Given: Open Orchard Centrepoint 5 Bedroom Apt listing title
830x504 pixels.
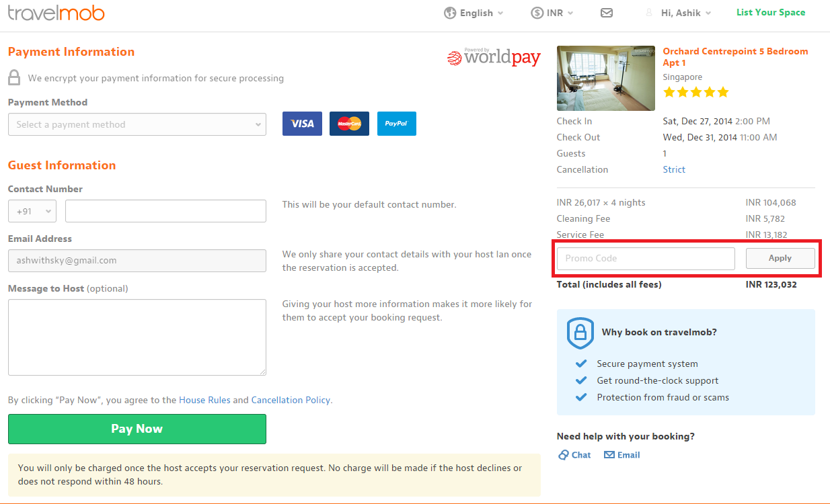Looking at the screenshot, I should [x=735, y=57].
